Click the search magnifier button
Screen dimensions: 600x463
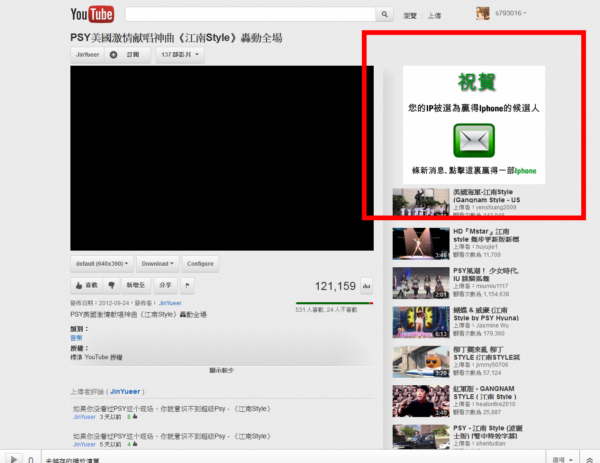click(x=384, y=14)
